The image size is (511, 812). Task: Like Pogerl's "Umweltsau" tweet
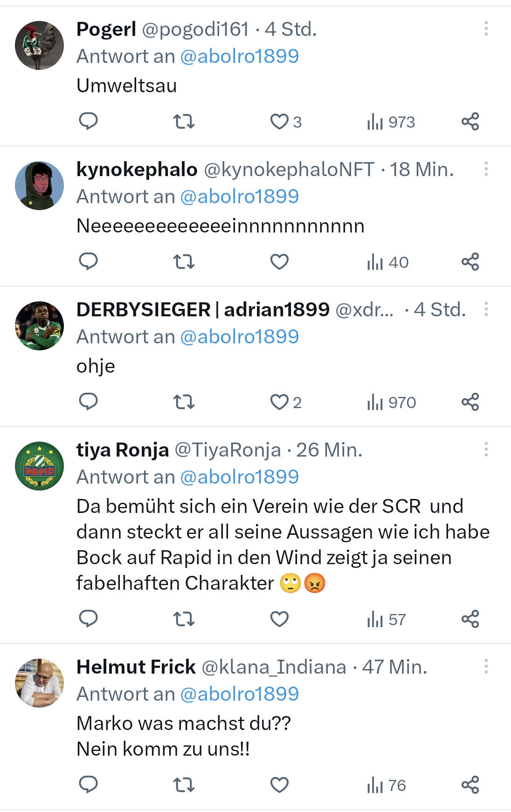(x=280, y=122)
